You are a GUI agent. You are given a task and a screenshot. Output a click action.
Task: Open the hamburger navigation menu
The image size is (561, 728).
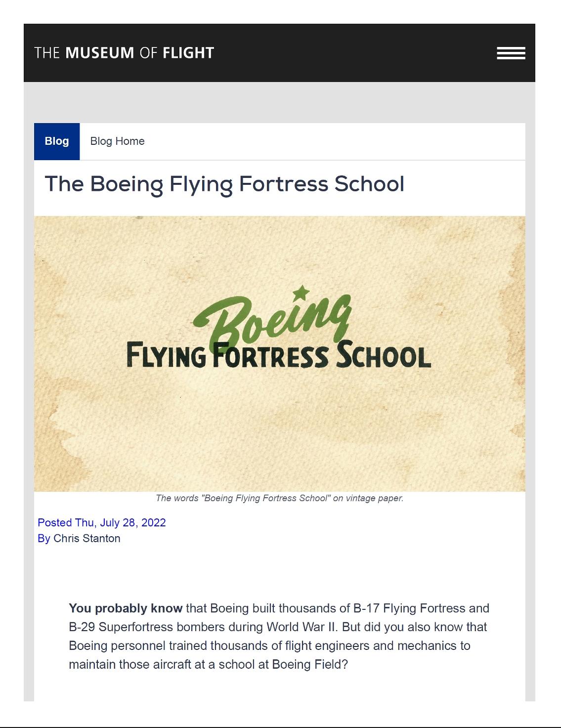tap(511, 53)
